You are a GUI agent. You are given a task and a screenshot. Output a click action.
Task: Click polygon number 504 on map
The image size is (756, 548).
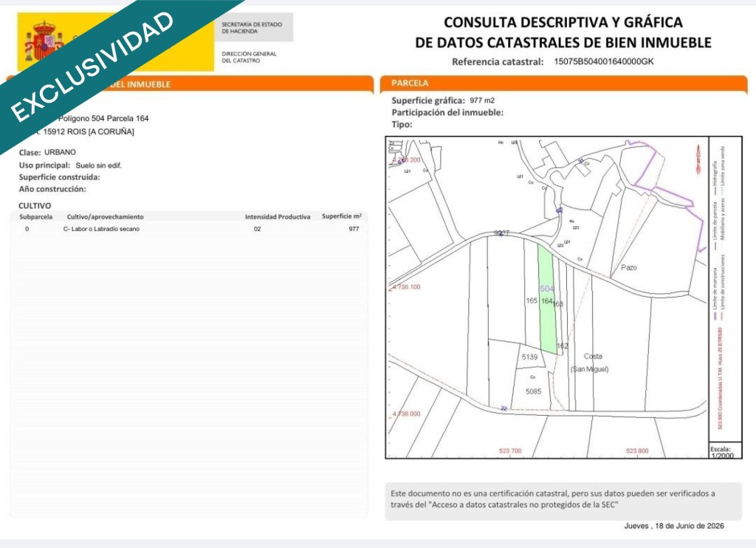547,289
